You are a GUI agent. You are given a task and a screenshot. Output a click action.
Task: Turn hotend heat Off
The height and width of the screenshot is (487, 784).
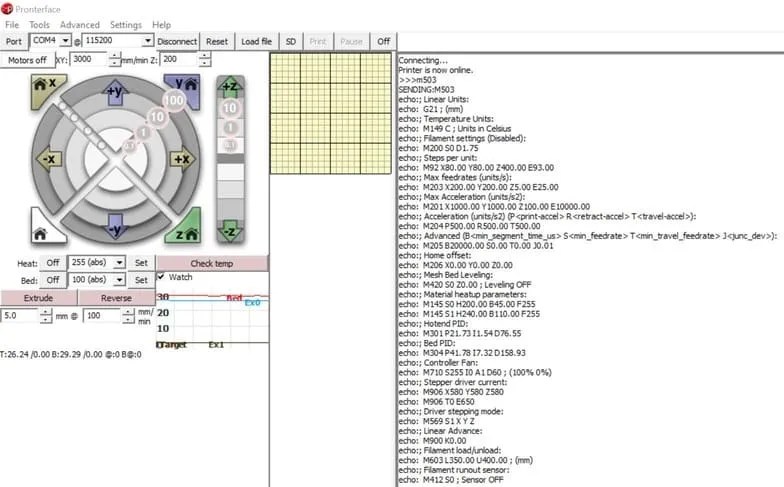(52, 262)
